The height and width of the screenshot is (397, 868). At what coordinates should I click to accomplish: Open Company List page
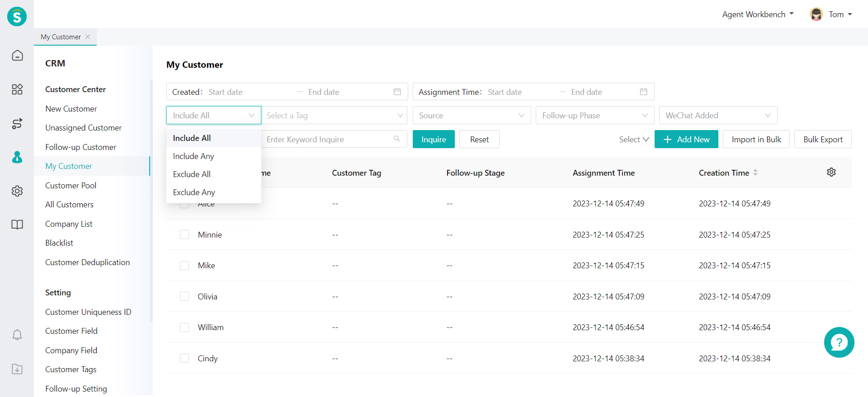(x=69, y=224)
